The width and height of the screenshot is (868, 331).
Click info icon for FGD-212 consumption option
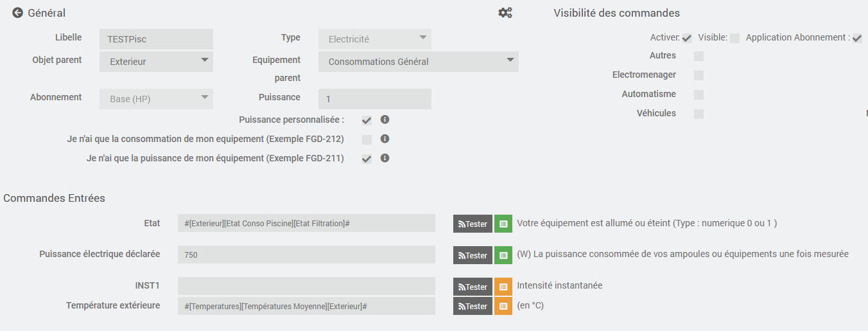click(385, 139)
